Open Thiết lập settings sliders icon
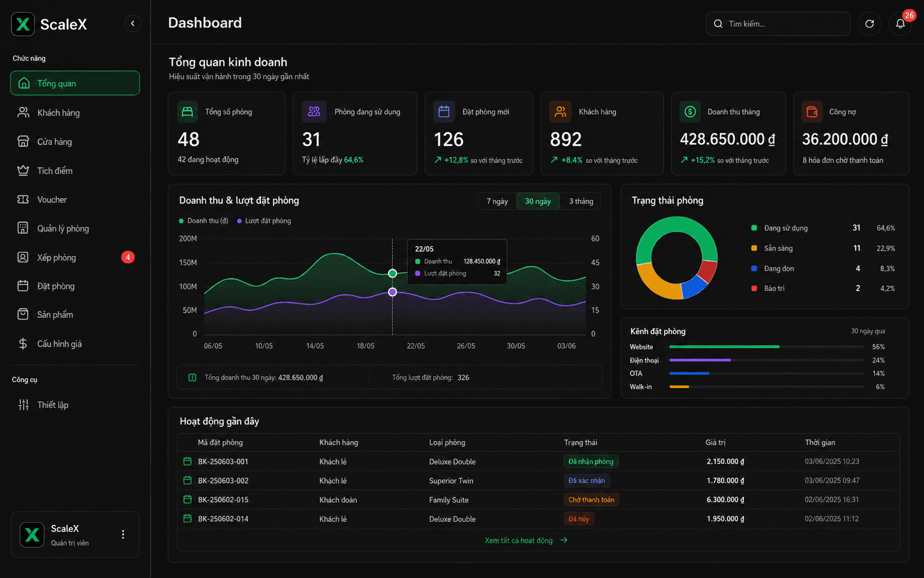The height and width of the screenshot is (578, 924). click(23, 405)
